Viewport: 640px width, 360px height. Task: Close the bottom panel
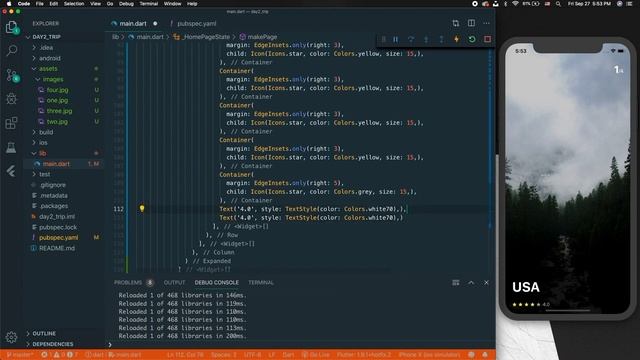[486, 282]
